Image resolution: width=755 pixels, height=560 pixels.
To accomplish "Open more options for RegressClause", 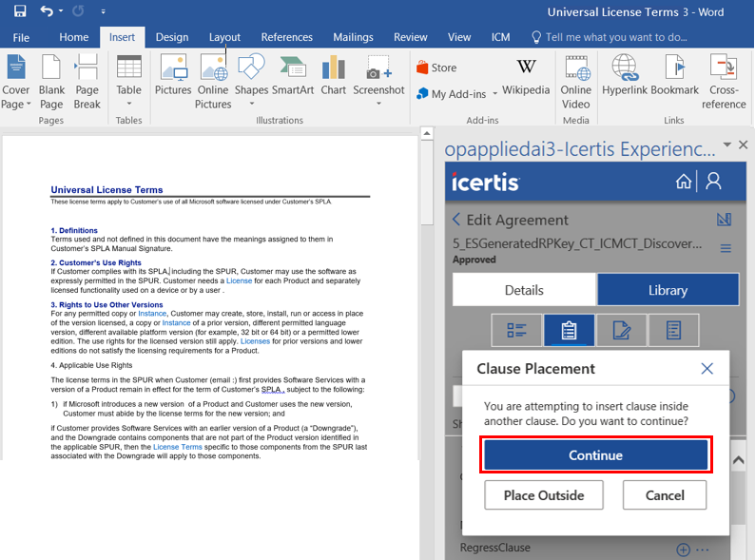I will 702,550.
